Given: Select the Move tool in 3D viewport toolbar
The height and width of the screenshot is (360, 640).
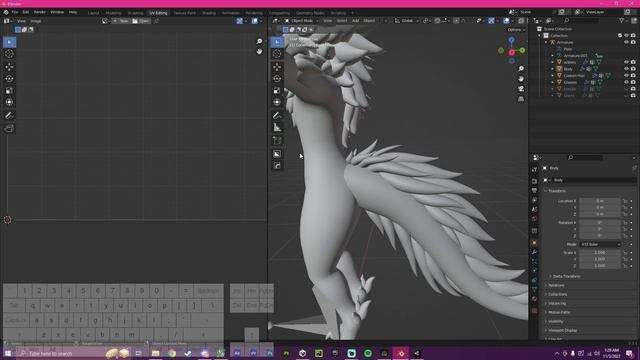Looking at the screenshot, I should (277, 67).
